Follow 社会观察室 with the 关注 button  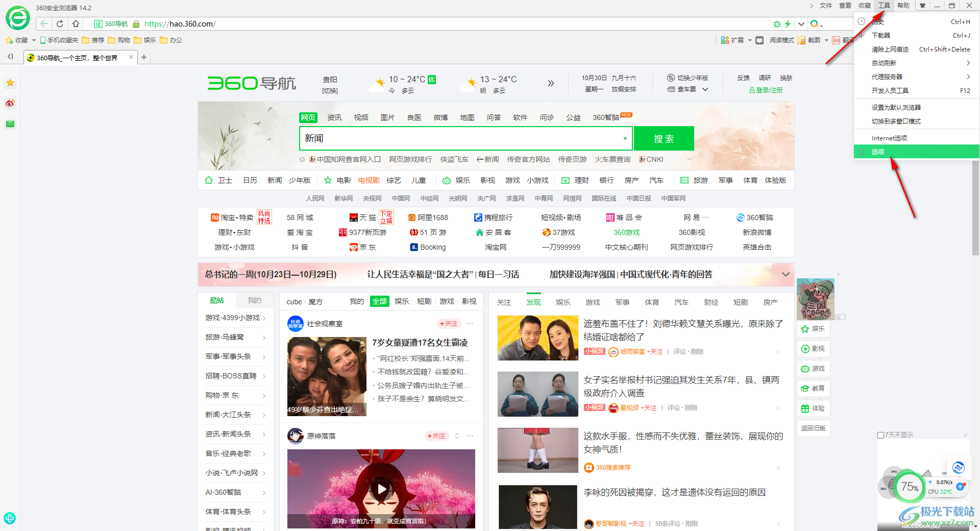click(x=449, y=324)
